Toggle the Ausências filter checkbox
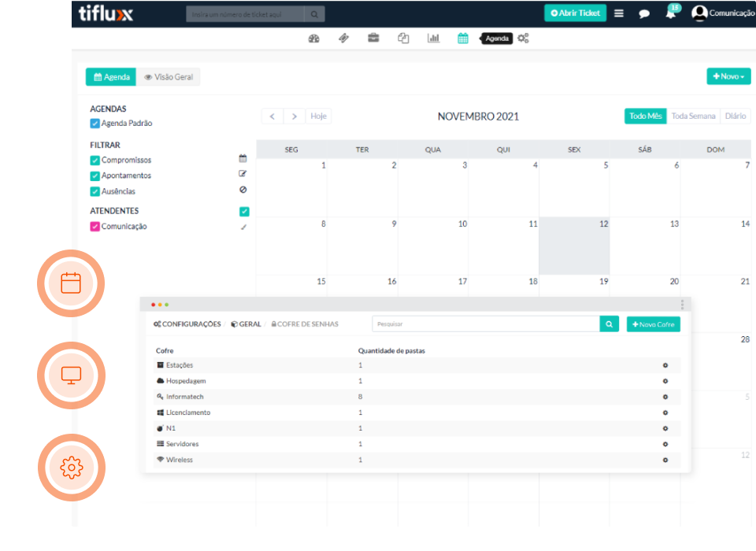The height and width of the screenshot is (551, 756). coord(95,192)
